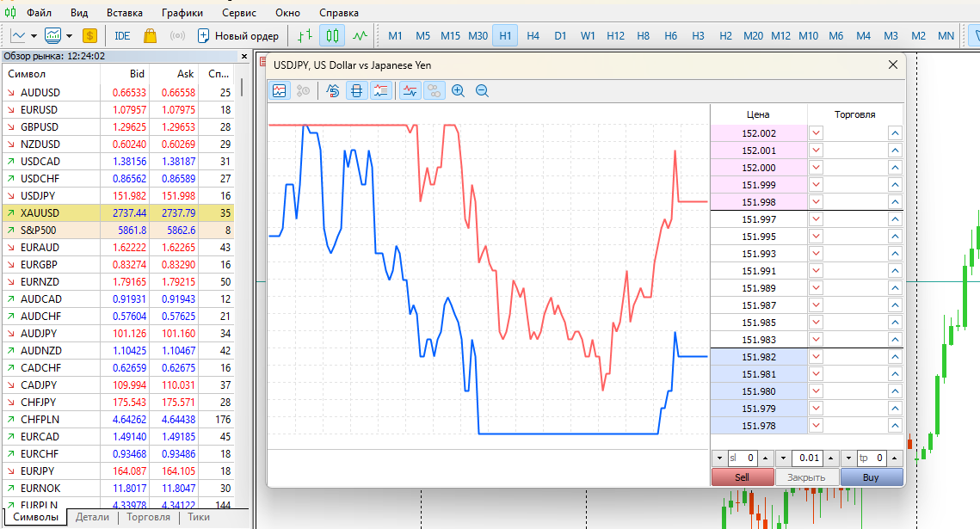Image resolution: width=980 pixels, height=529 pixels.
Task: Click the sell arrow next to price 152.002
Action: tap(816, 133)
